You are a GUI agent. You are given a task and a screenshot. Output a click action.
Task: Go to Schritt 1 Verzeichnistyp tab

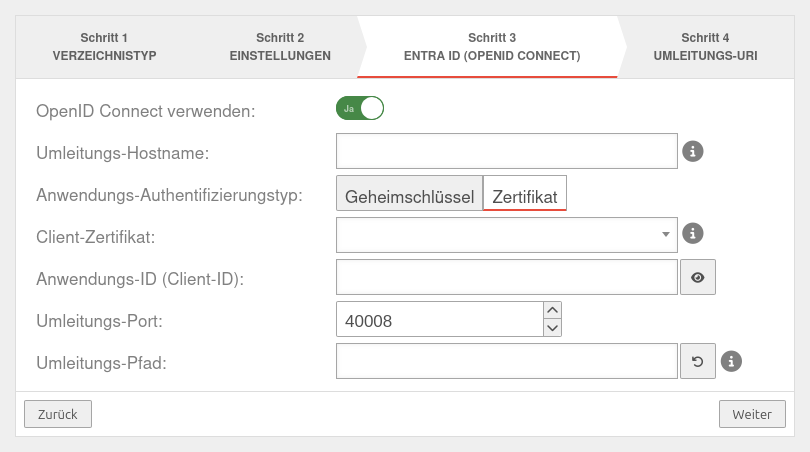[104, 47]
